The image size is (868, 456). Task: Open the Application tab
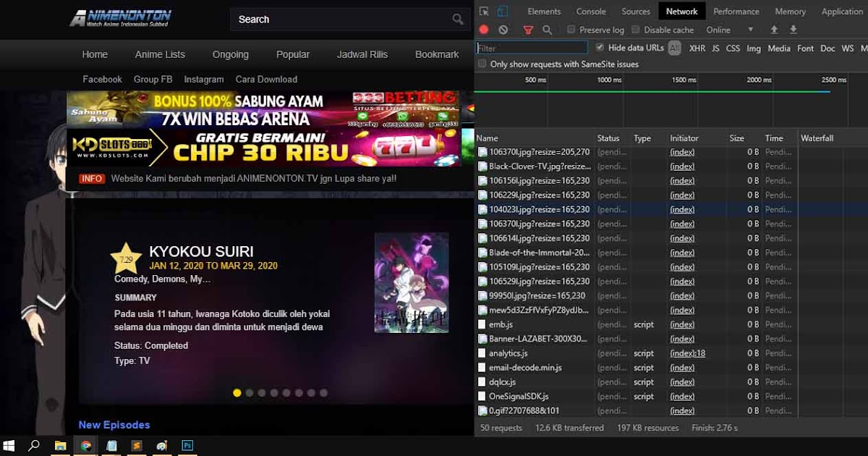point(842,12)
